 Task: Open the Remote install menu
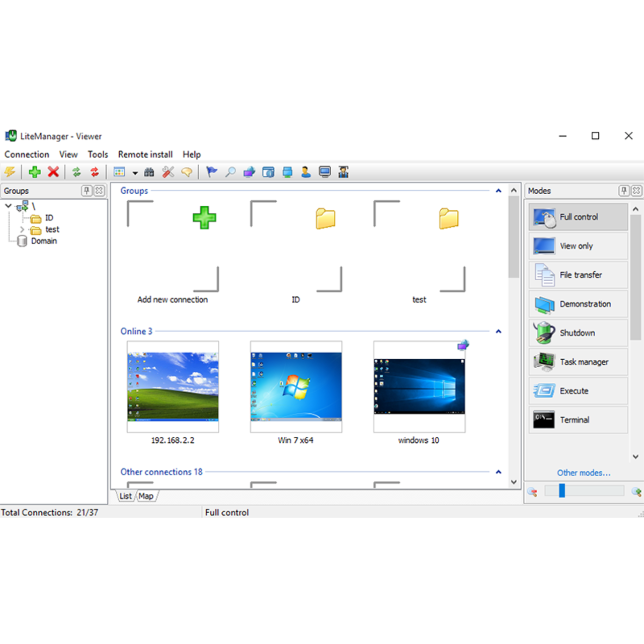(x=145, y=154)
